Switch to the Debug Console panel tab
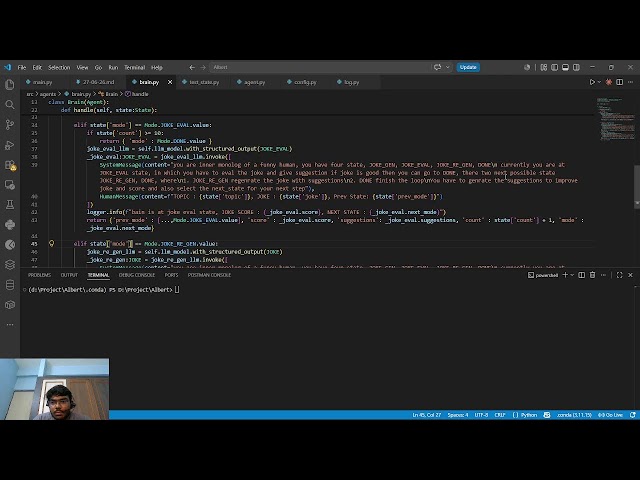 click(x=137, y=275)
